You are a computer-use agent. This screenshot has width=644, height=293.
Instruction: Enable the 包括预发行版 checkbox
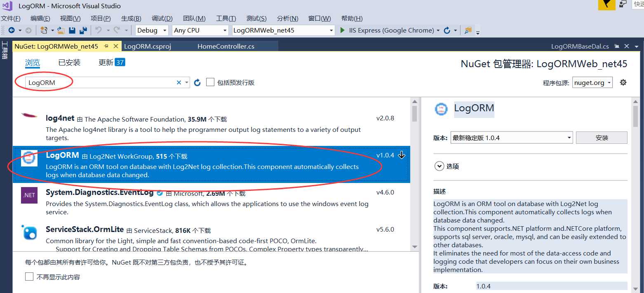tap(210, 82)
